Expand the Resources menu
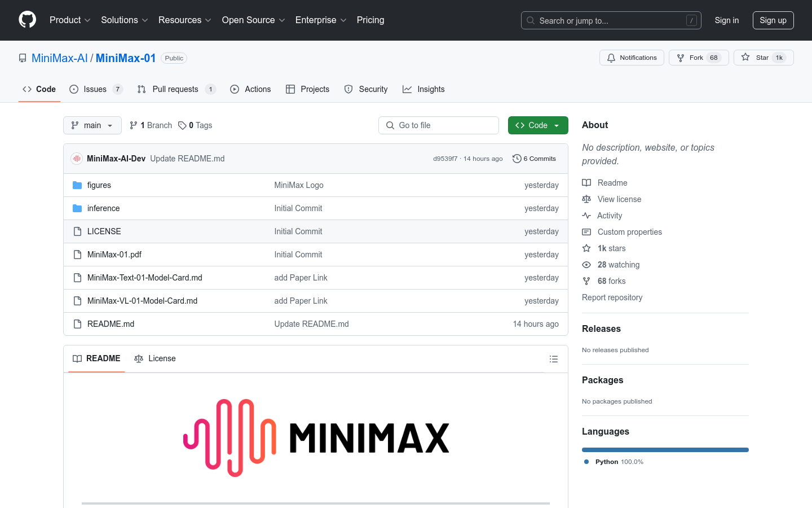The height and width of the screenshot is (508, 812). (184, 20)
